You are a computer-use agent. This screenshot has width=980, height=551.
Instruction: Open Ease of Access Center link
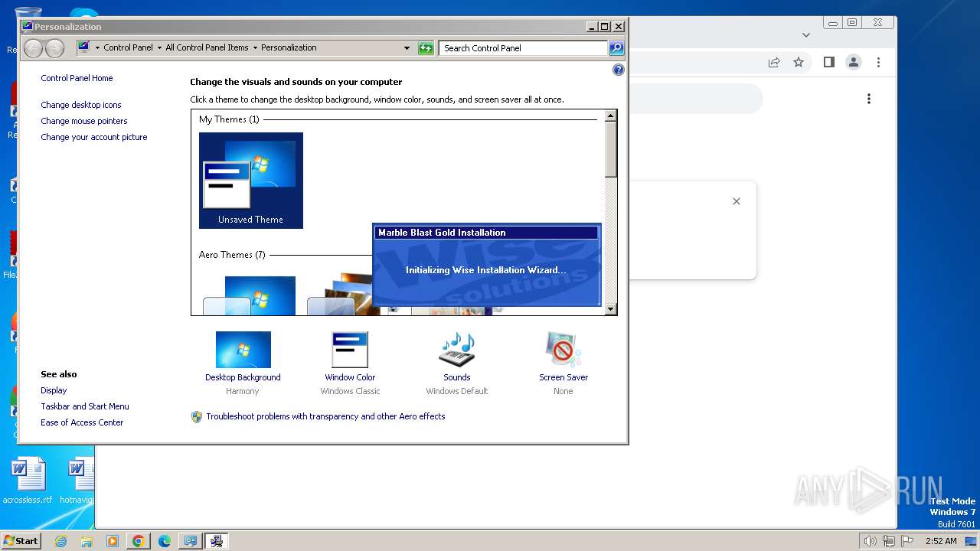(x=82, y=422)
